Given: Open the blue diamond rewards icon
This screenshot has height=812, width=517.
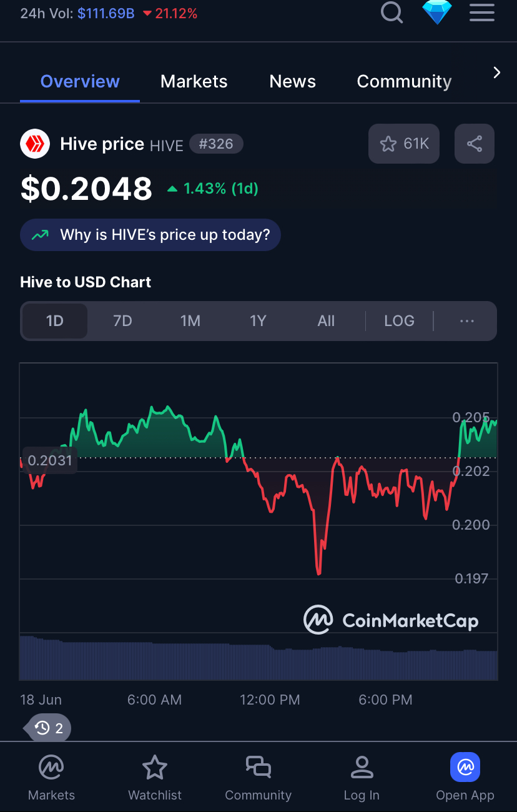Looking at the screenshot, I should [437, 11].
